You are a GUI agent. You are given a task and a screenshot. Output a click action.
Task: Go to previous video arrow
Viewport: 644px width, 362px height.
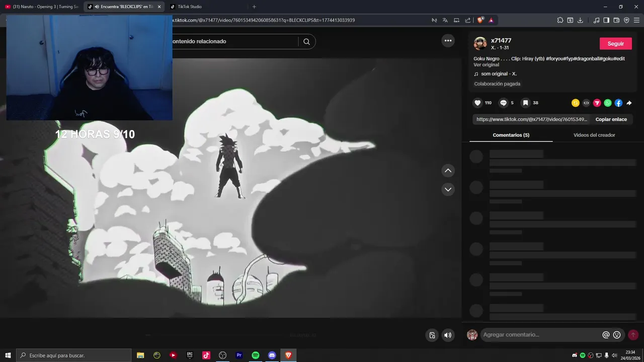click(x=448, y=171)
